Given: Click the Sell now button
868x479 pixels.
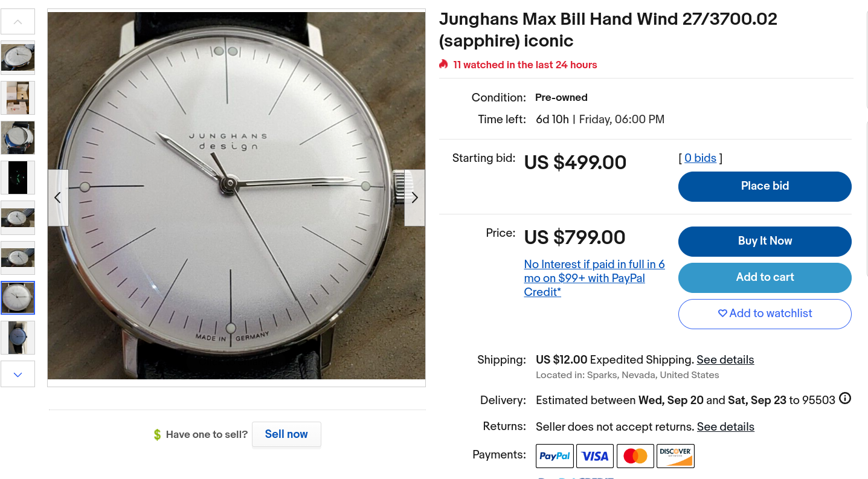Looking at the screenshot, I should [286, 434].
